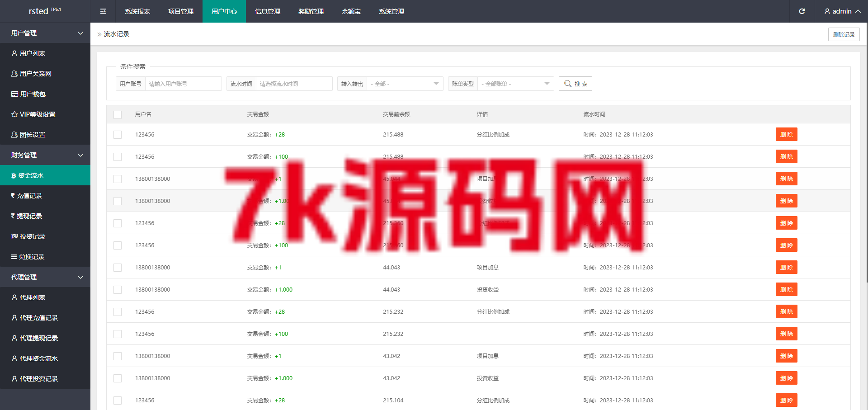This screenshot has height=410, width=868.
Task: Open the 系统报表 top menu
Action: (137, 11)
